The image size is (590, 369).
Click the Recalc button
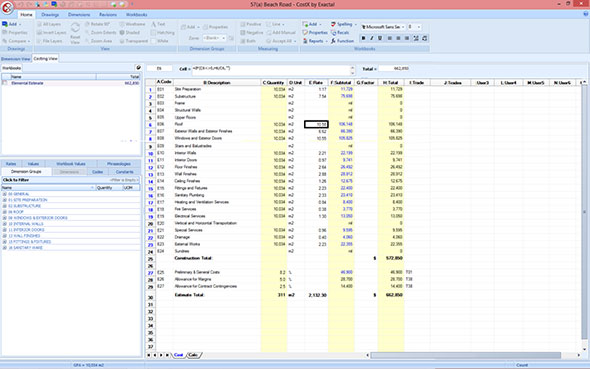coord(340,32)
